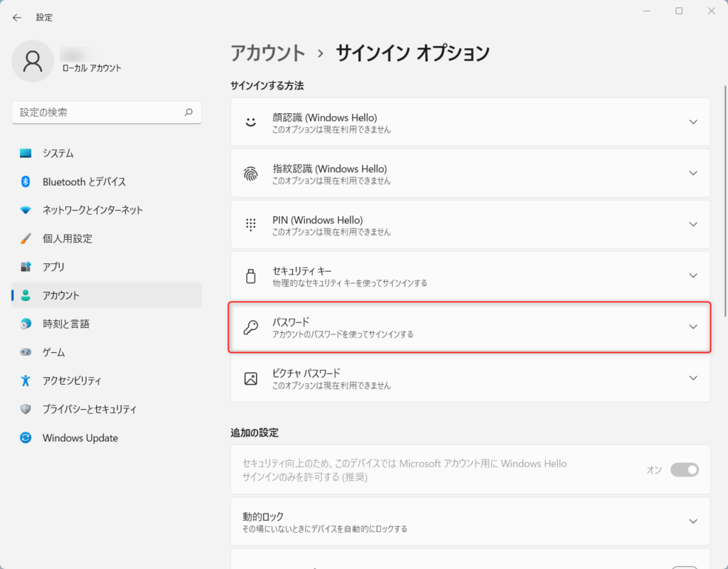
Task: Click '物理的なセキュリティ キーを使ってサインインする' description
Action: point(350,283)
